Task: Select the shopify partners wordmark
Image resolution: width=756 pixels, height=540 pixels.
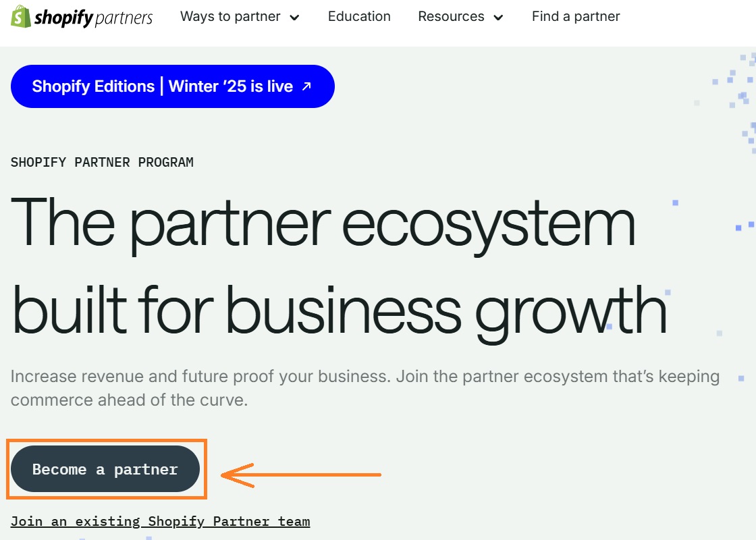Action: 94,16
